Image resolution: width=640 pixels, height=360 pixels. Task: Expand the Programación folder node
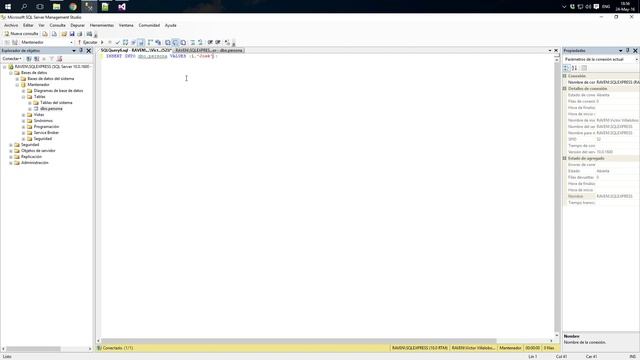pos(24,127)
